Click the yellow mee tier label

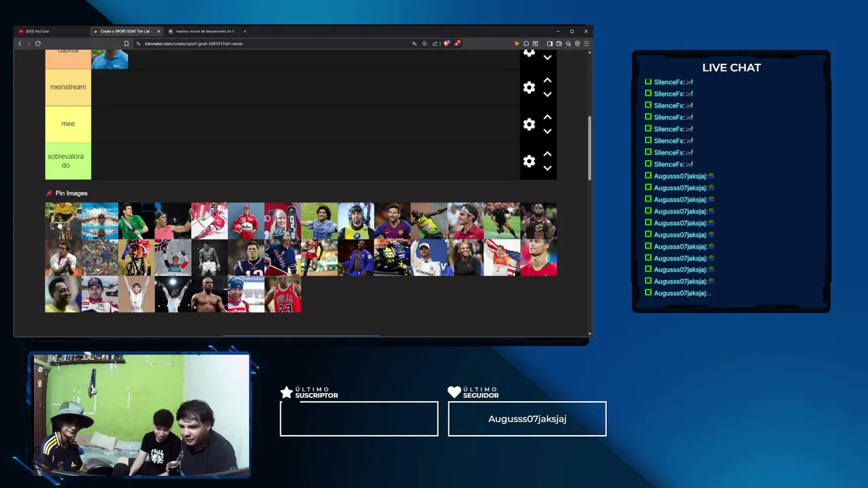68,124
